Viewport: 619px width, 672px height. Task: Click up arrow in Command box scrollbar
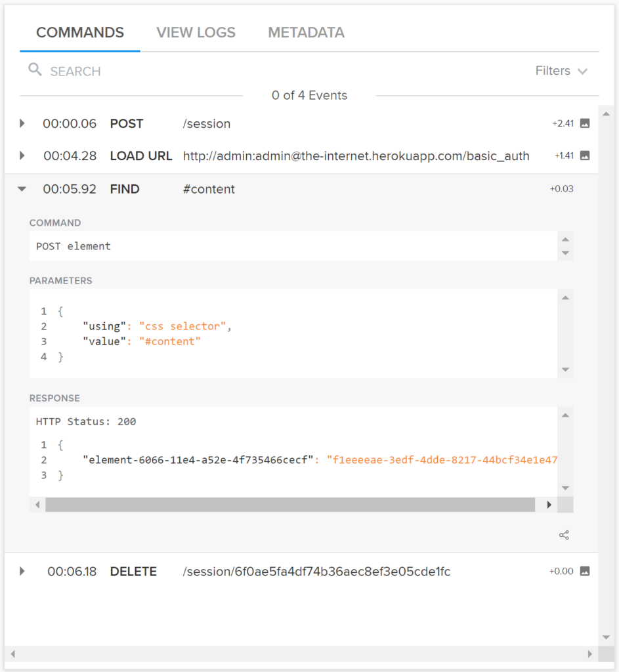click(565, 240)
